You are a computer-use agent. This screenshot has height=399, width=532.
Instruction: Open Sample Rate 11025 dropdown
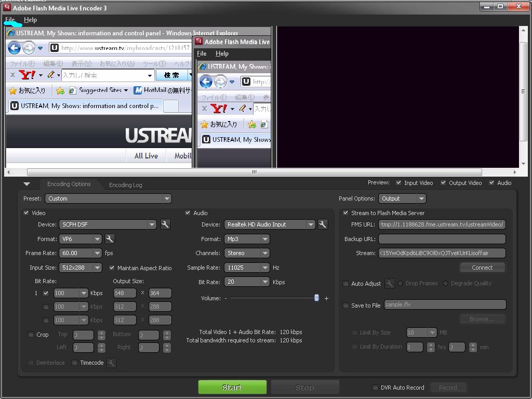point(247,268)
